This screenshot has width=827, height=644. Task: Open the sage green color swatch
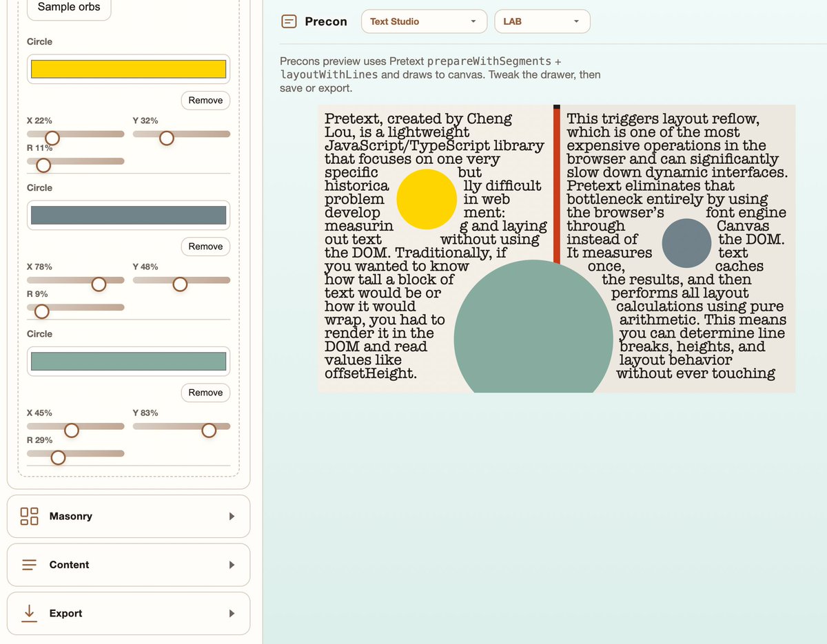click(x=129, y=361)
